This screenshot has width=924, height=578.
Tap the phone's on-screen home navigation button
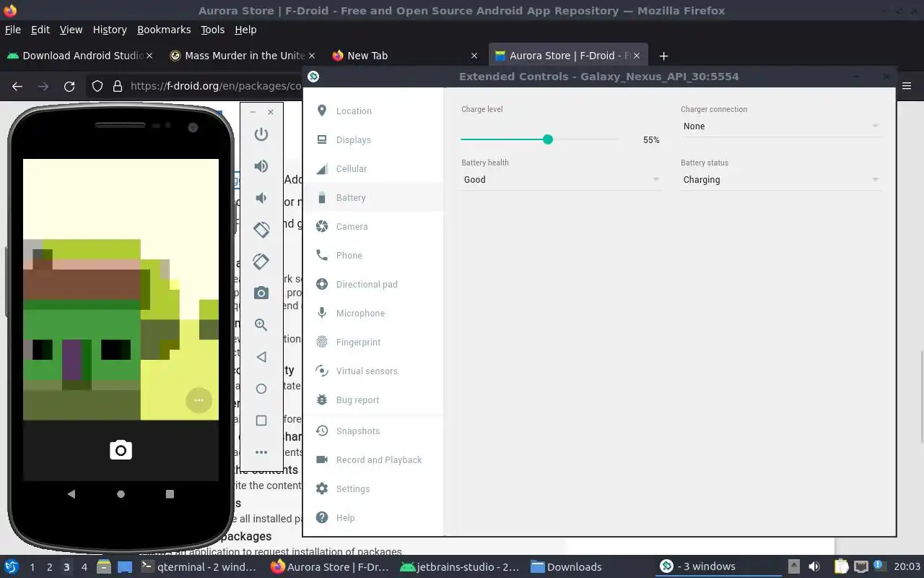[121, 494]
